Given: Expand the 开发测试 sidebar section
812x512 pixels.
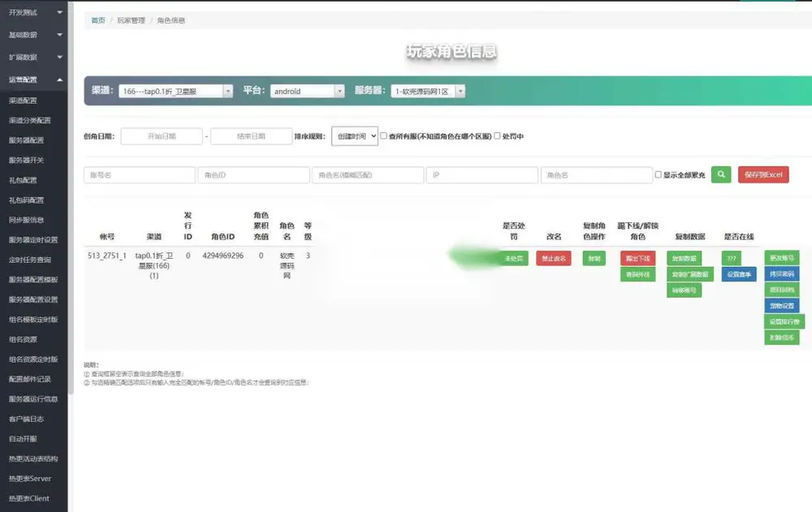Looking at the screenshot, I should pyautogui.click(x=33, y=12).
